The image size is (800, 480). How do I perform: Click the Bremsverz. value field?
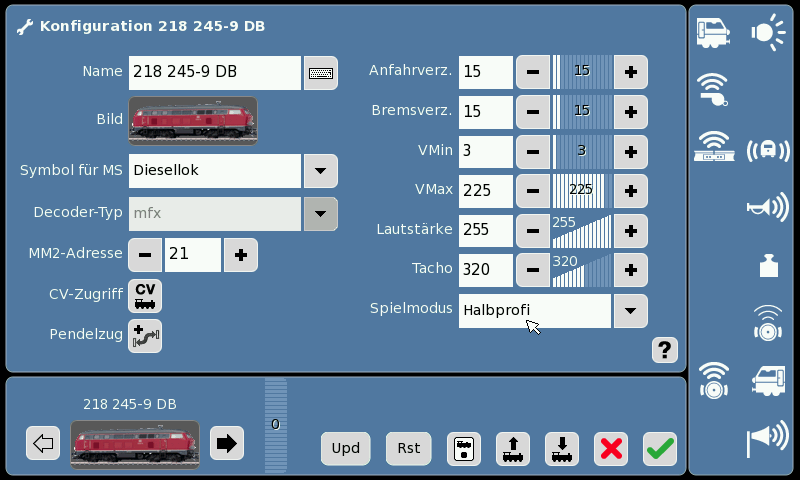coord(486,112)
